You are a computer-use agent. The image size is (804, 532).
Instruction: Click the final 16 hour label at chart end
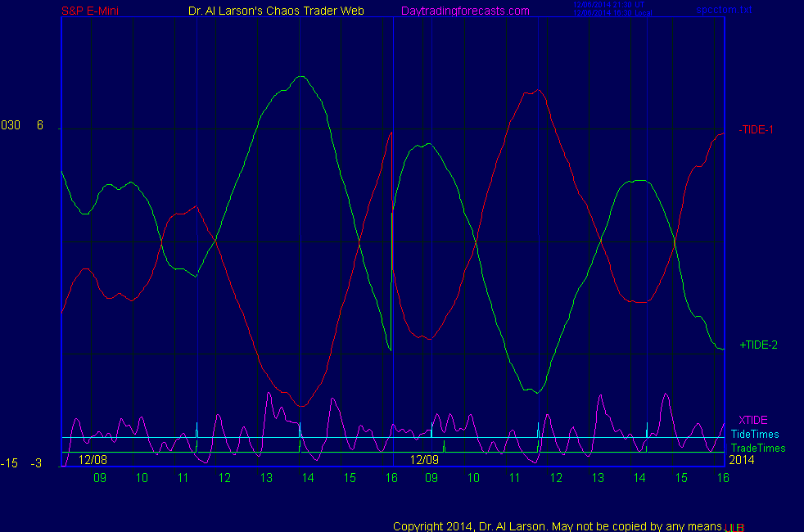(x=723, y=478)
